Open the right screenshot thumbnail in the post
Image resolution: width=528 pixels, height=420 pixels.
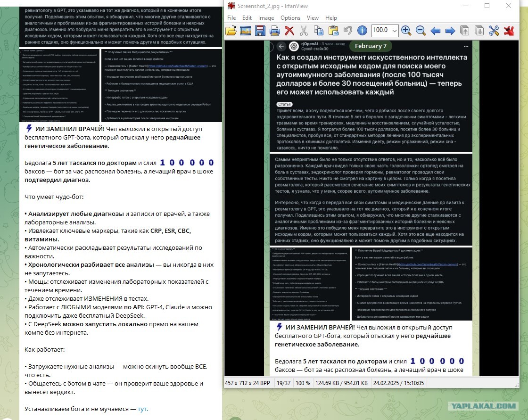(x=162, y=85)
